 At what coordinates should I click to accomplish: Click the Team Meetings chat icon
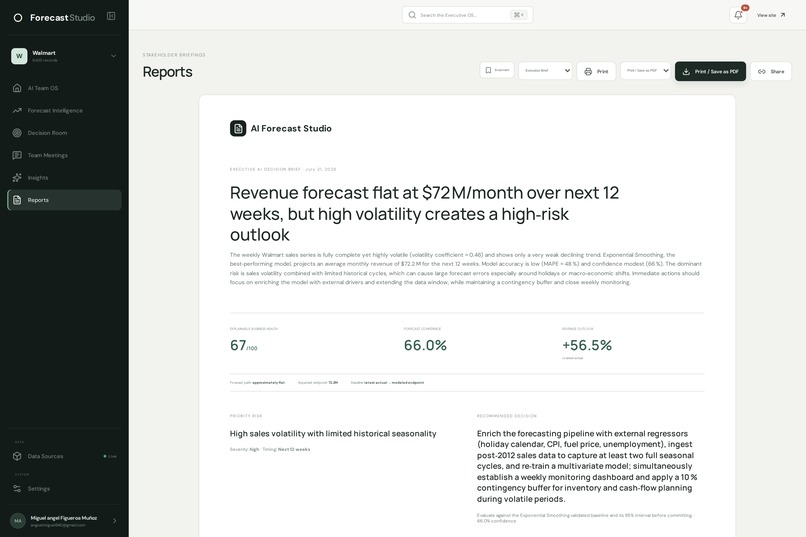[x=17, y=155]
